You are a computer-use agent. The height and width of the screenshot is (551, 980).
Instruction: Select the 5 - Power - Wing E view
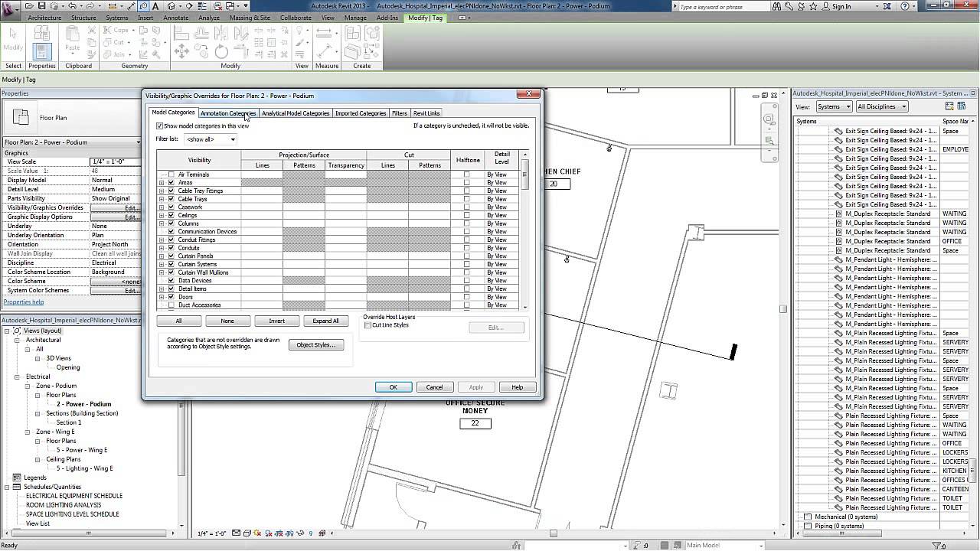point(82,450)
